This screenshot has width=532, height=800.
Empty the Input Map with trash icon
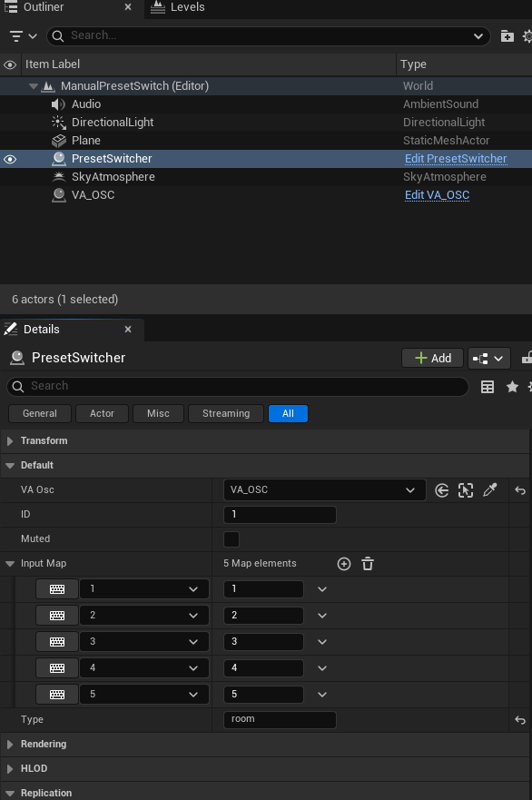click(x=368, y=564)
